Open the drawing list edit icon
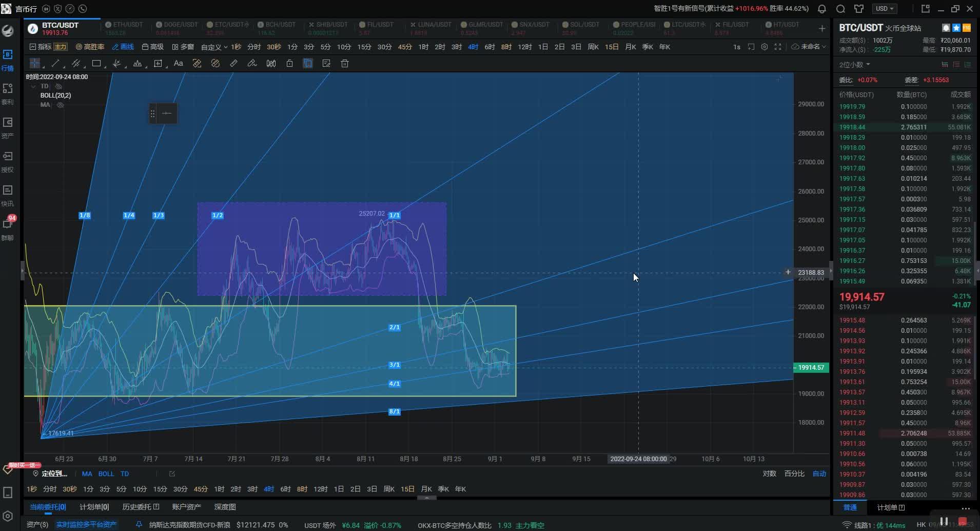Screen dimensions: 980x531 326,63
